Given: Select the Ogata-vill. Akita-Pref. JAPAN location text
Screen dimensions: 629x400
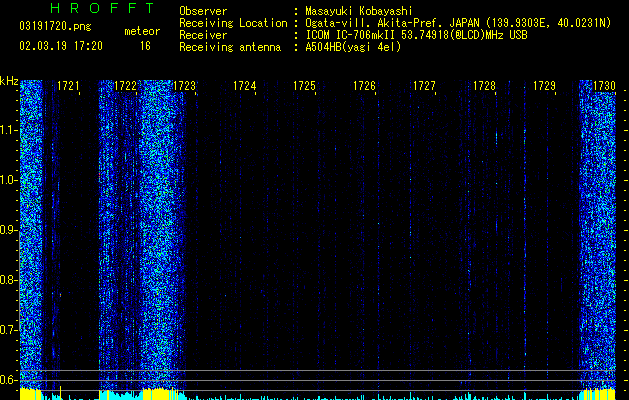Looking at the screenshot, I should point(458,23).
